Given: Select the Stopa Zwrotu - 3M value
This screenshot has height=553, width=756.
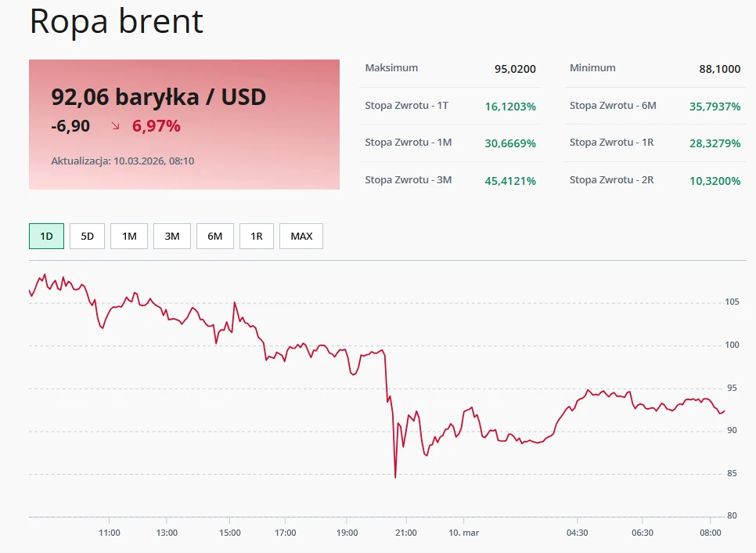Looking at the screenshot, I should coord(509,179).
